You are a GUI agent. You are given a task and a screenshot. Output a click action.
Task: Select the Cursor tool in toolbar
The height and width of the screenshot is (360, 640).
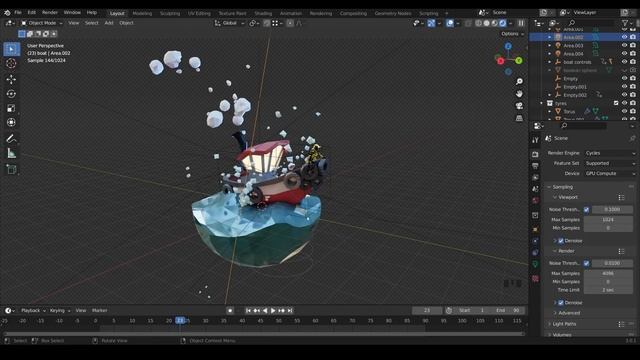point(11,63)
